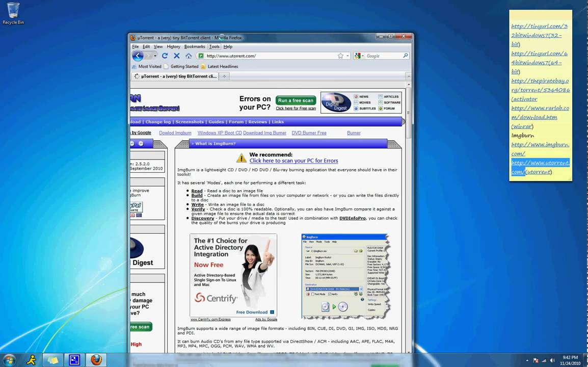Open the Screenshots nav link
Viewport: 588px width, 367px height.
[190, 122]
